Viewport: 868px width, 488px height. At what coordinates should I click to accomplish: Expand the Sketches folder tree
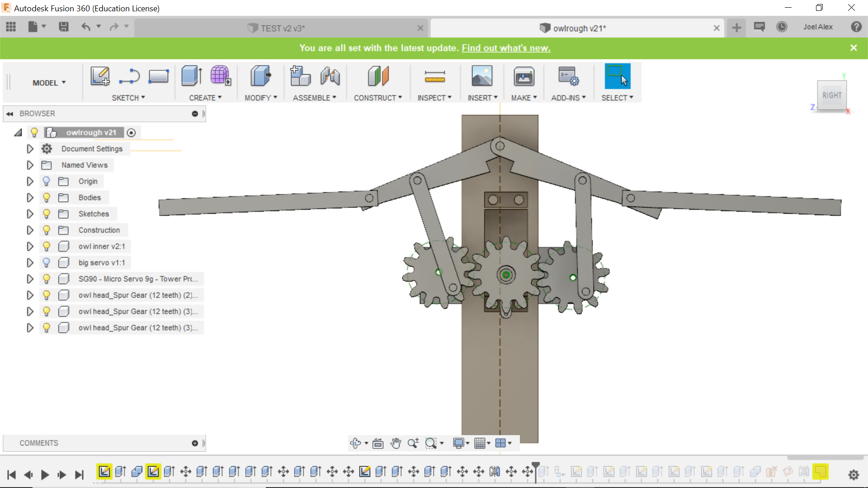(30, 214)
